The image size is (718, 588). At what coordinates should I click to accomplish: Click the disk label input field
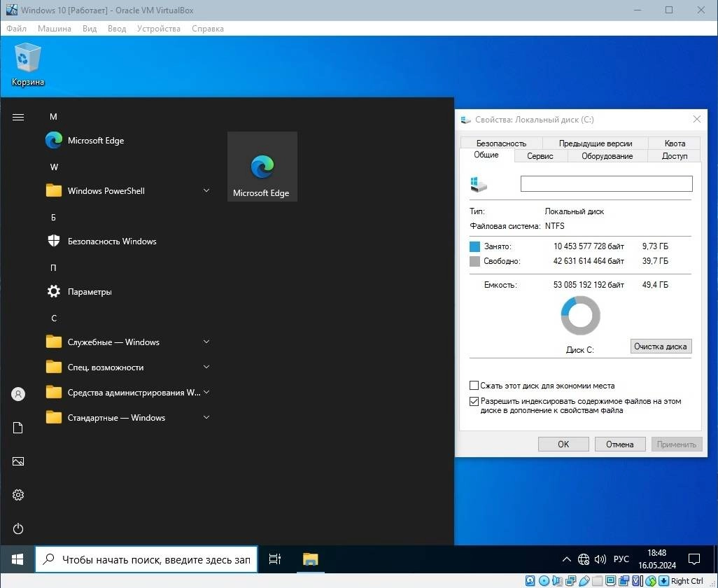(606, 183)
